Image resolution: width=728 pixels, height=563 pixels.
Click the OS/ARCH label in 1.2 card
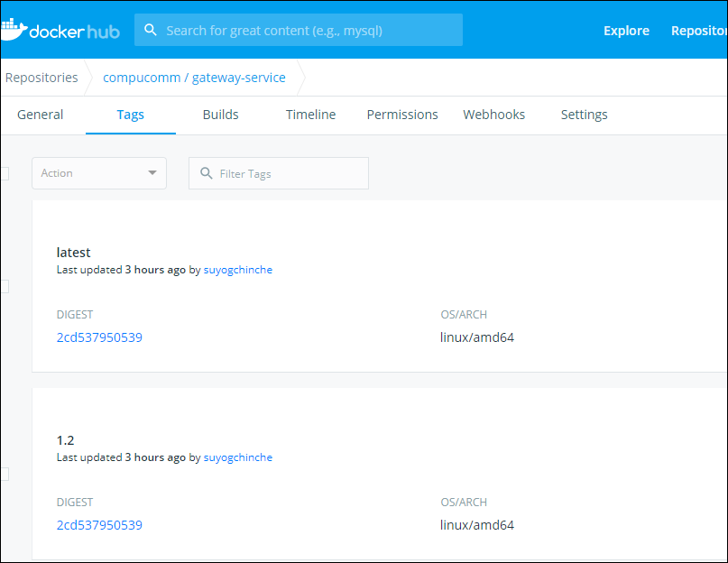(x=464, y=503)
